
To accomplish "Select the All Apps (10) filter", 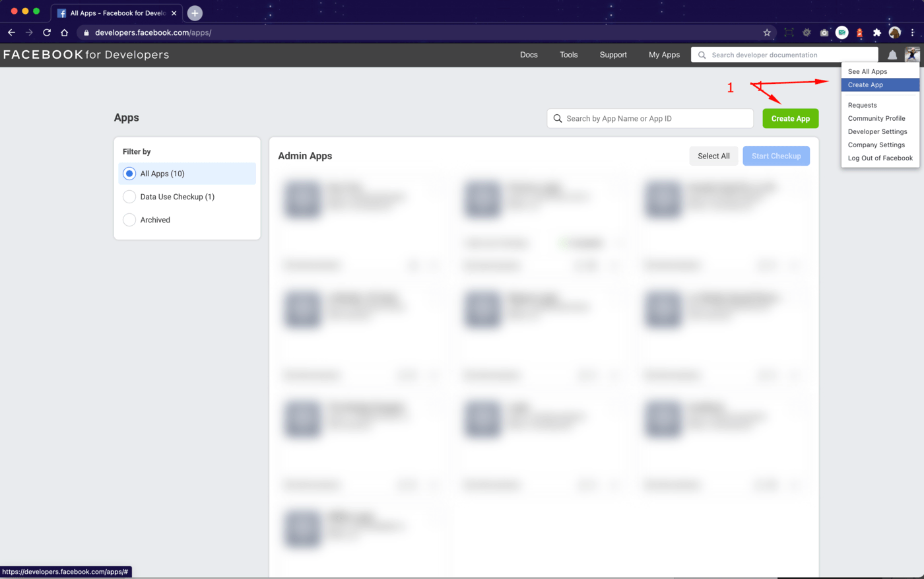I will coord(129,174).
